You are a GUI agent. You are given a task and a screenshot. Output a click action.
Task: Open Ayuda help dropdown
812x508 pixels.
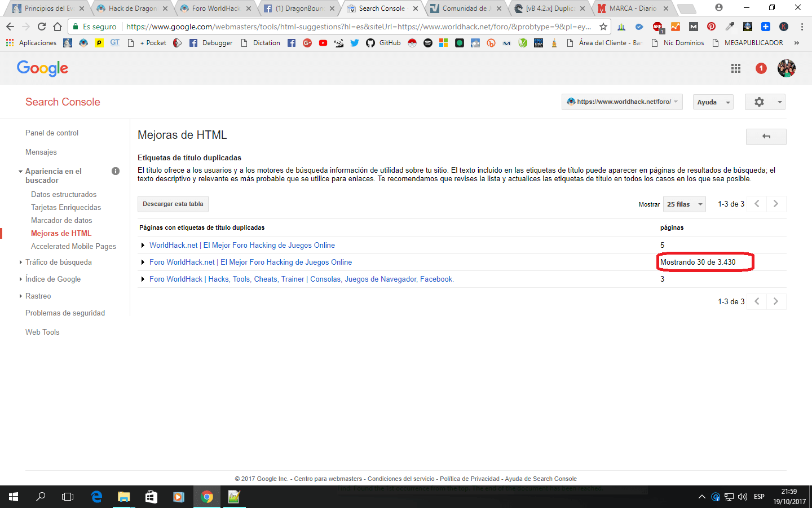click(713, 102)
